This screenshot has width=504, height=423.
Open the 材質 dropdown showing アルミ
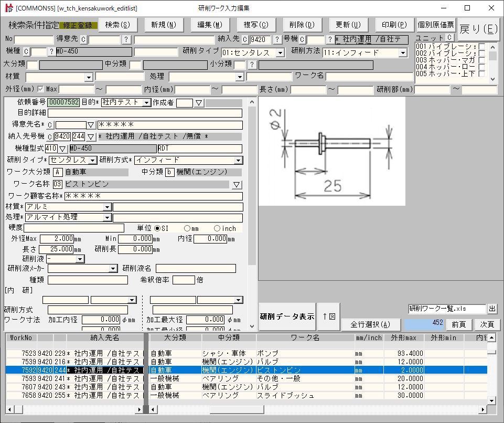pyautogui.click(x=107, y=207)
